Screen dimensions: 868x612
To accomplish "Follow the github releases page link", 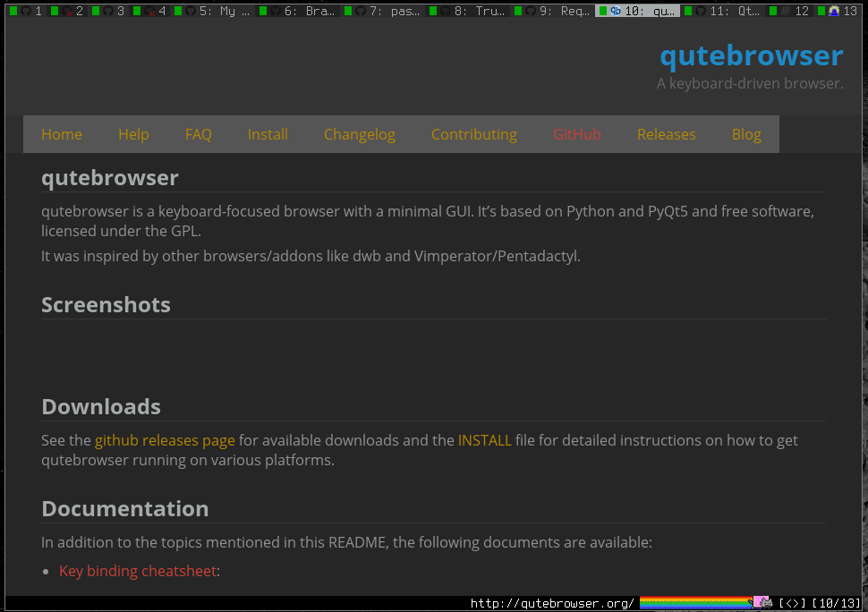I will click(x=165, y=440).
